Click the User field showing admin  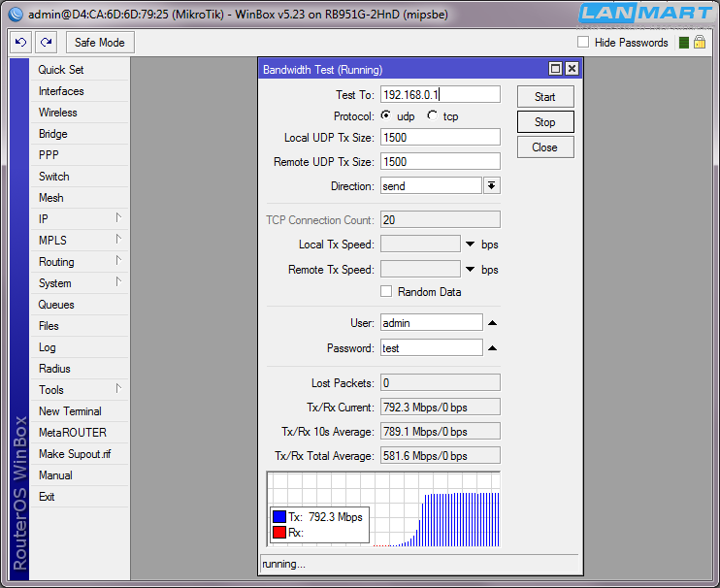431,323
